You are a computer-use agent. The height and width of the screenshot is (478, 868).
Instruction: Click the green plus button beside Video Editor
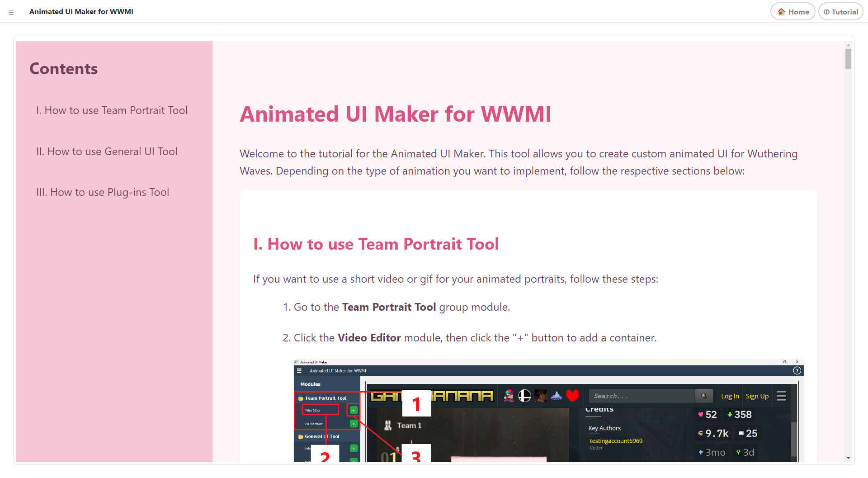pyautogui.click(x=354, y=410)
